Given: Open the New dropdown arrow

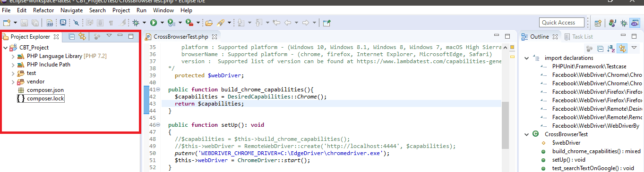Looking at the screenshot, I should click(15, 22).
